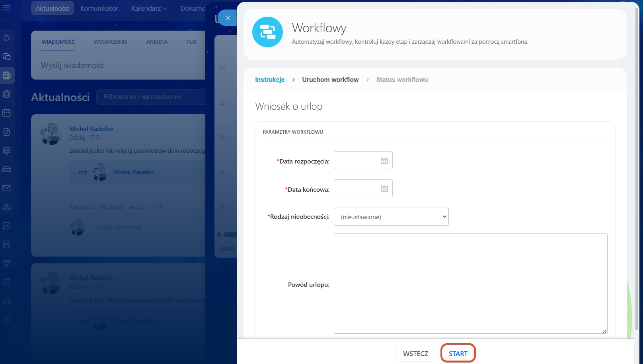Open the storefront icon in left sidebar
This screenshot has width=643, height=364.
point(6,301)
